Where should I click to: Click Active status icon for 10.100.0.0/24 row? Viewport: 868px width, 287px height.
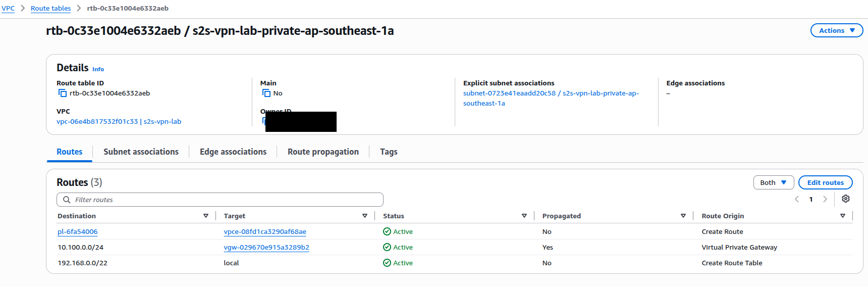pyautogui.click(x=387, y=247)
